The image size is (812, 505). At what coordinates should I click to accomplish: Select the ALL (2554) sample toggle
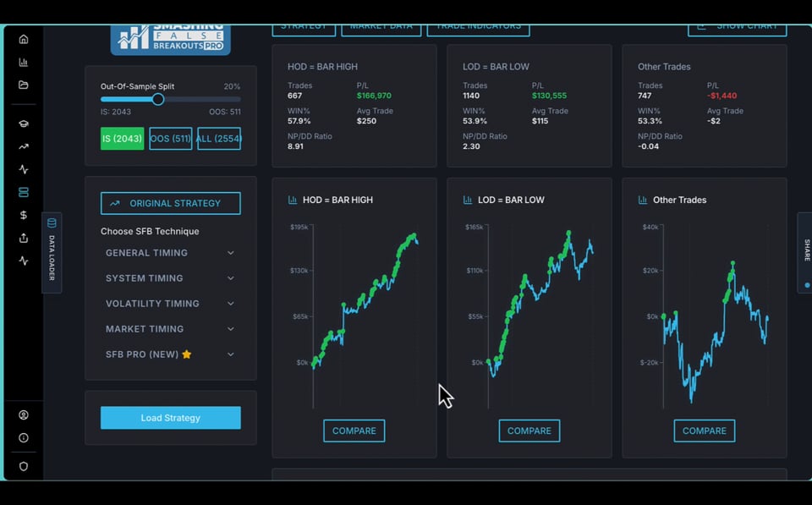click(x=219, y=139)
